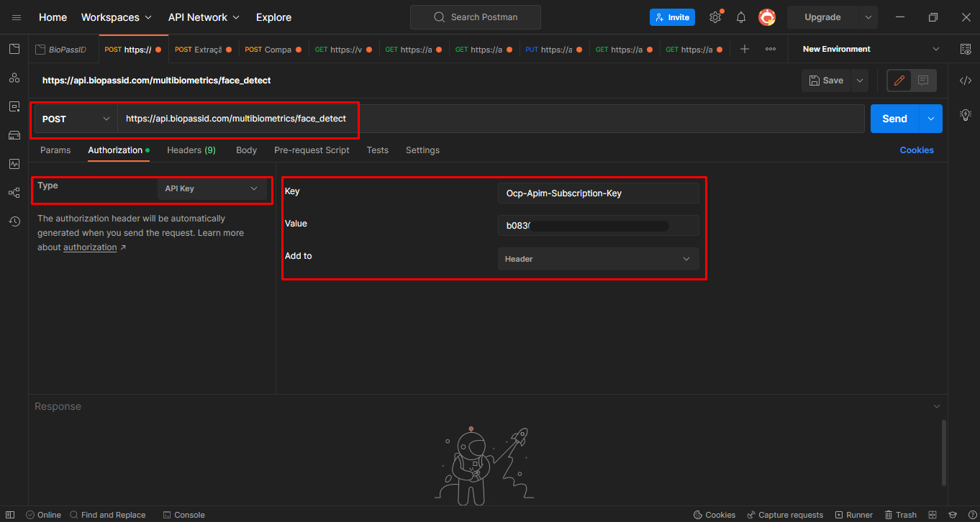The image size is (980, 522).
Task: Open the Monitors sidebar panel
Action: tap(14, 164)
